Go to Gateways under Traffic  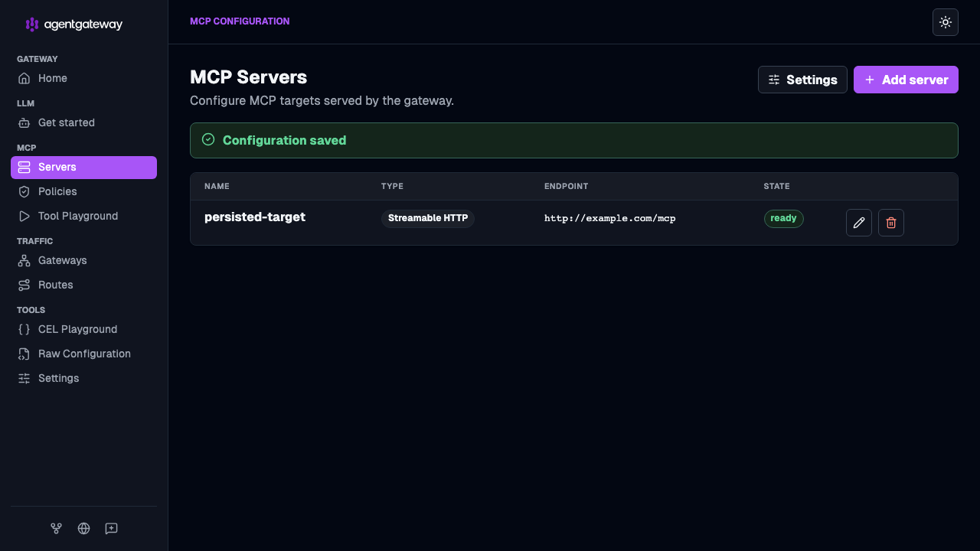pyautogui.click(x=83, y=260)
